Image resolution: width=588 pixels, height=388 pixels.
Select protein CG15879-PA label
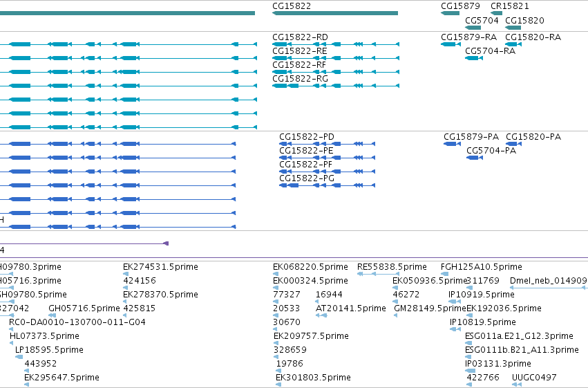[x=471, y=136]
